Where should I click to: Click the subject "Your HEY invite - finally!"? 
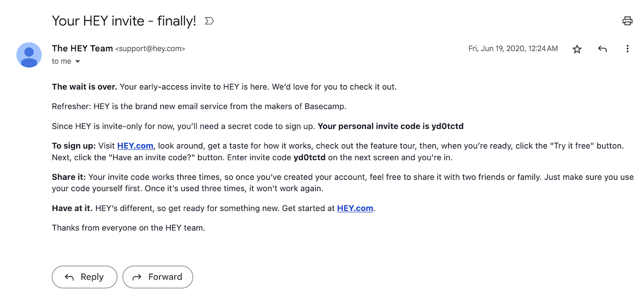point(124,21)
